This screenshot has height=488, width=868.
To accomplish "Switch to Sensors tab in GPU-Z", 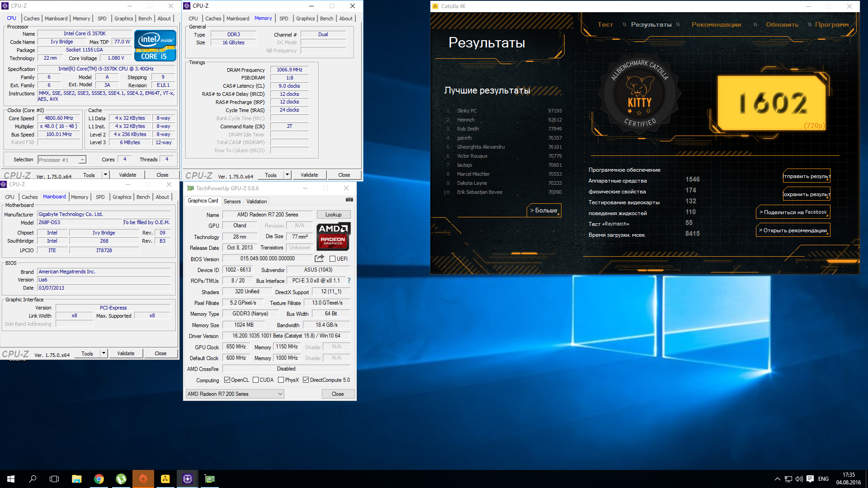I will 232,202.
